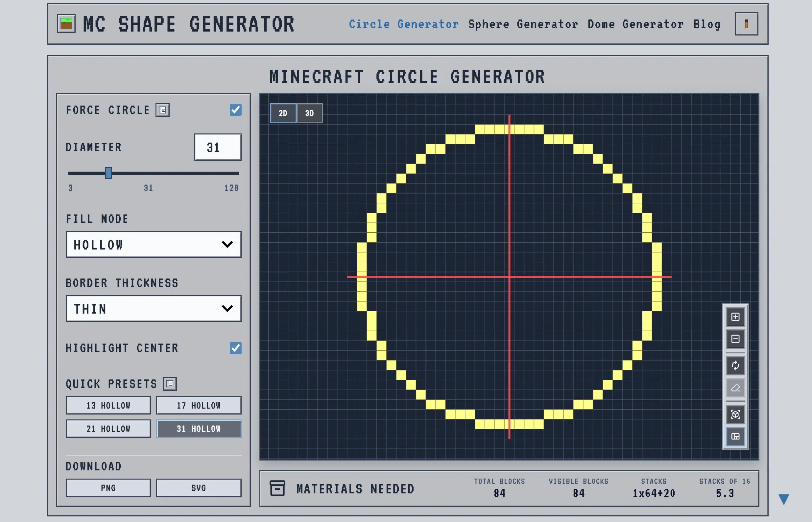The width and height of the screenshot is (812, 522).
Task: Apply the 13 Hollow preset
Action: click(108, 405)
